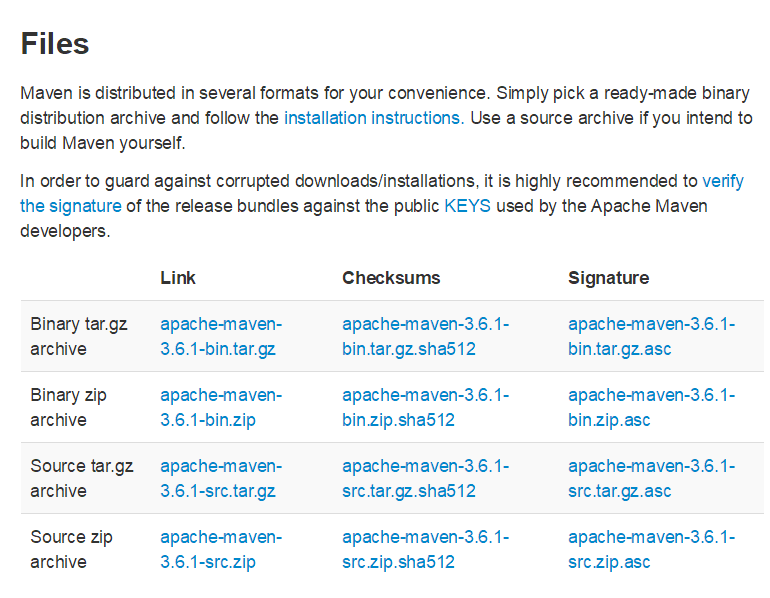Viewport: 770px width, 598px height.
Task: Click the Files section heading
Action: pos(55,44)
